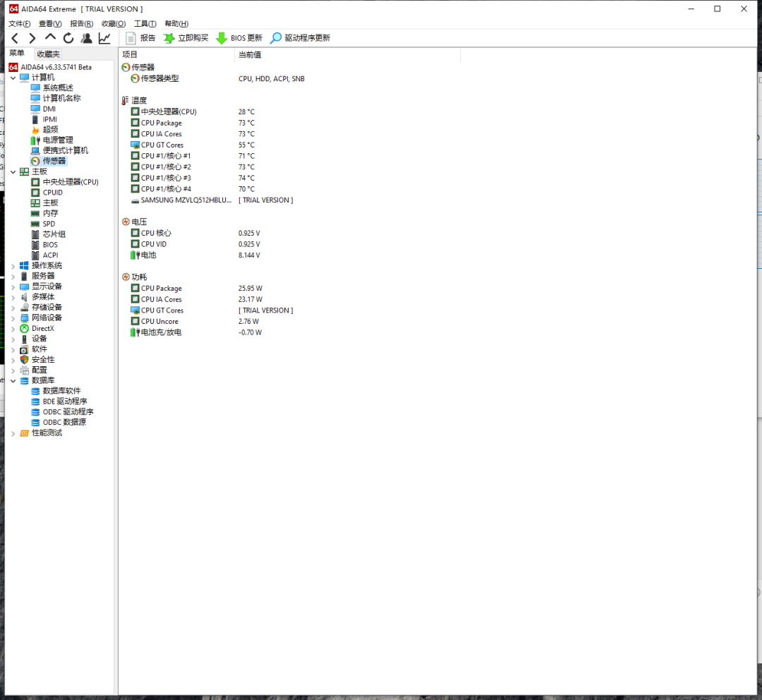This screenshot has height=700, width=762.
Task: Select DMI tree item
Action: tap(49, 109)
